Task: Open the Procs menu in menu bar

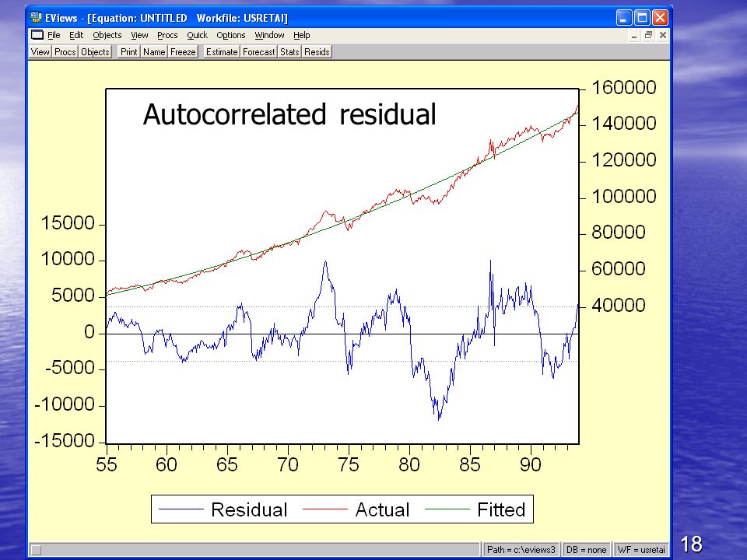Action: coord(167,35)
